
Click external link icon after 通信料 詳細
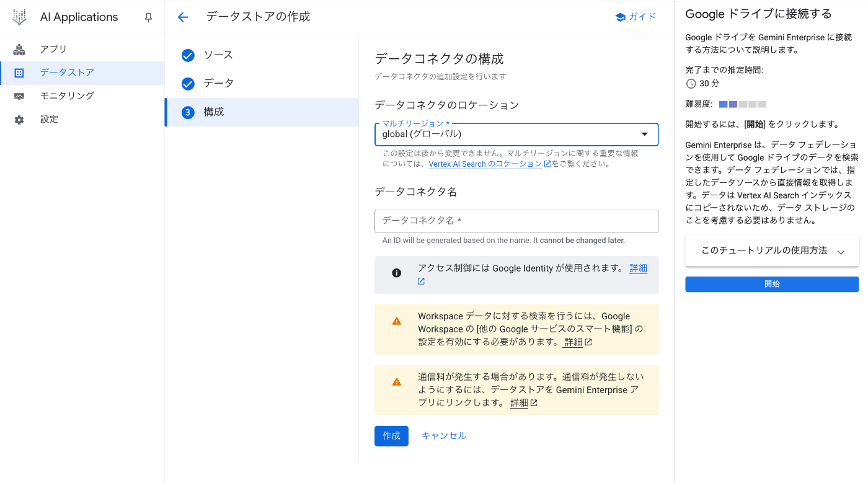click(x=534, y=403)
